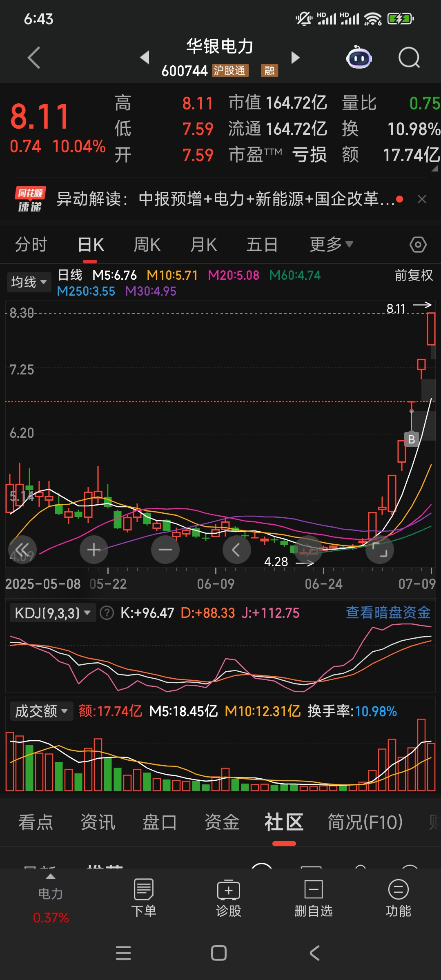Viewport: 441px width, 980px height.
Task: Switch to the 资金 tab
Action: pos(222,822)
